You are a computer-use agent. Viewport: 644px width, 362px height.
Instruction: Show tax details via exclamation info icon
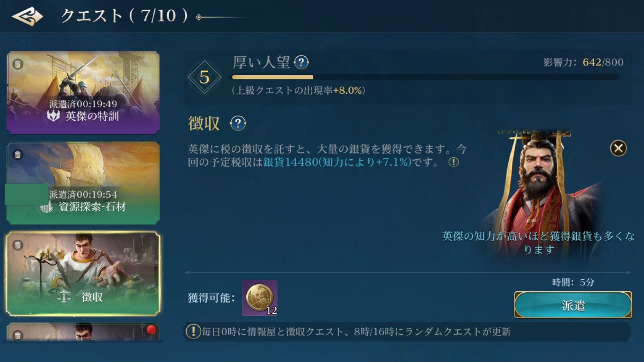coord(454,162)
